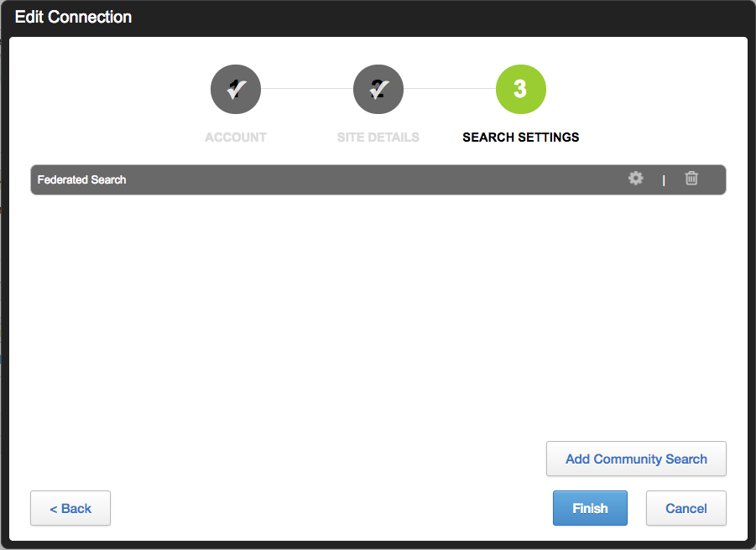
Task: Click the connector line between steps 1 and 2
Action: point(306,89)
